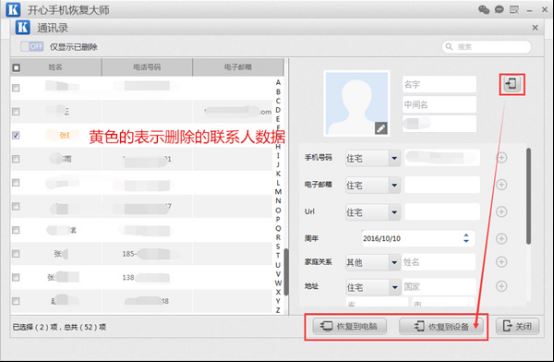Click export icon at top right

click(512, 84)
